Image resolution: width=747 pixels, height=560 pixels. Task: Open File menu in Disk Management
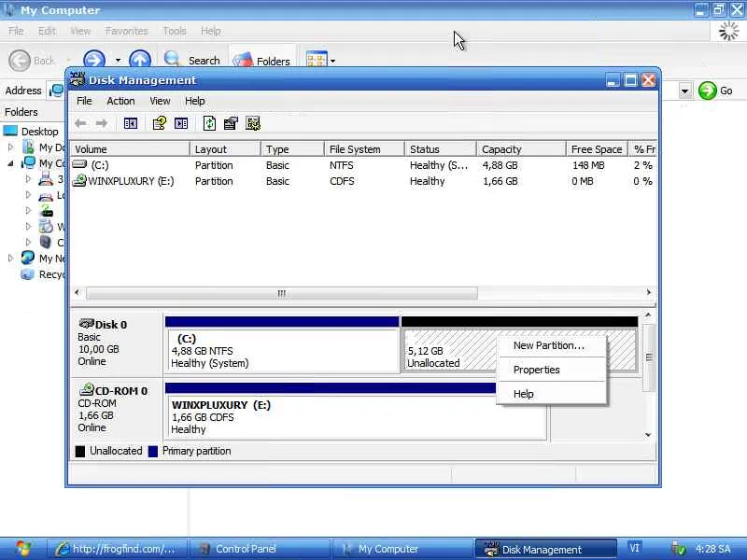tap(84, 101)
